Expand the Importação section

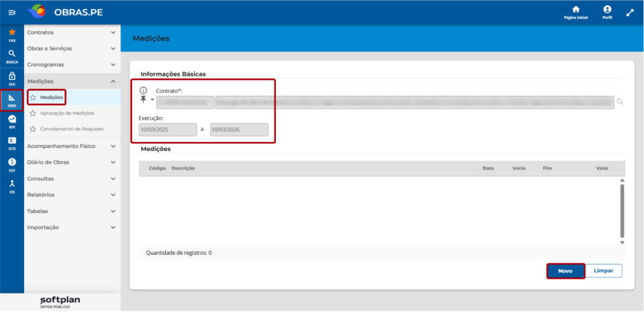(72, 227)
